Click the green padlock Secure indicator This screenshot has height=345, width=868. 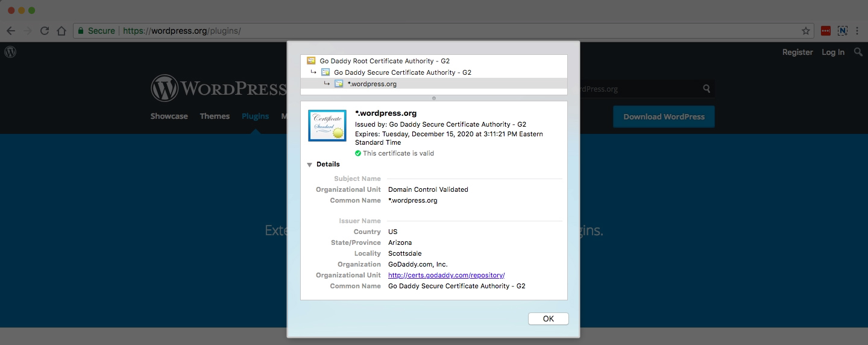pyautogui.click(x=95, y=31)
